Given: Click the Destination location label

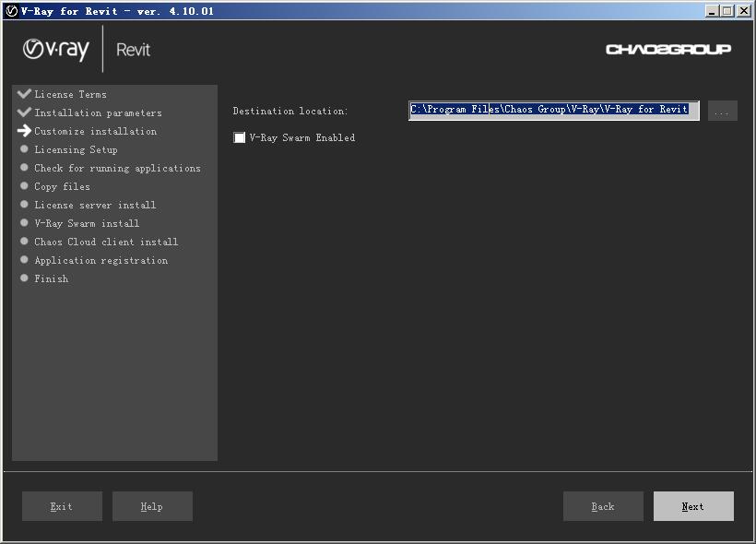Looking at the screenshot, I should click(x=290, y=111).
